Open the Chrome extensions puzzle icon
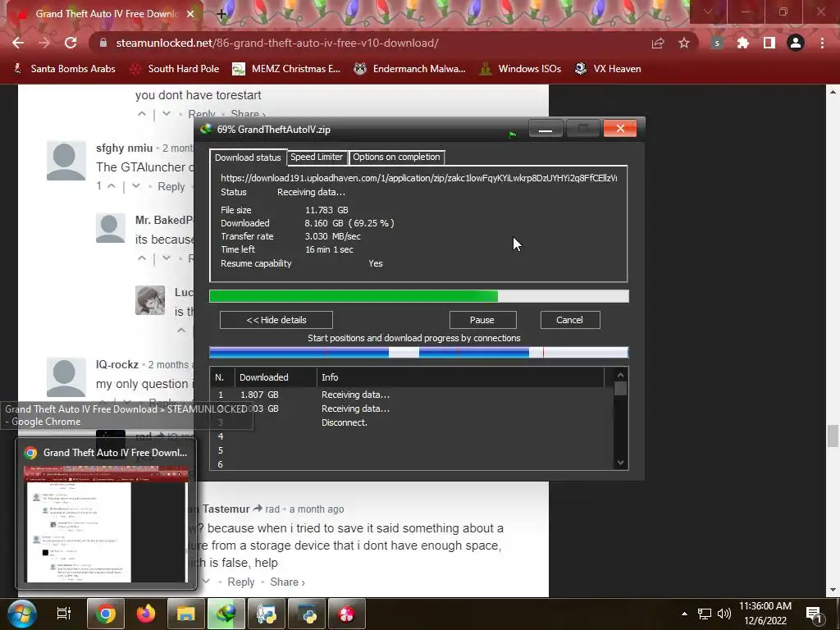The width and height of the screenshot is (840, 630). 742,43
